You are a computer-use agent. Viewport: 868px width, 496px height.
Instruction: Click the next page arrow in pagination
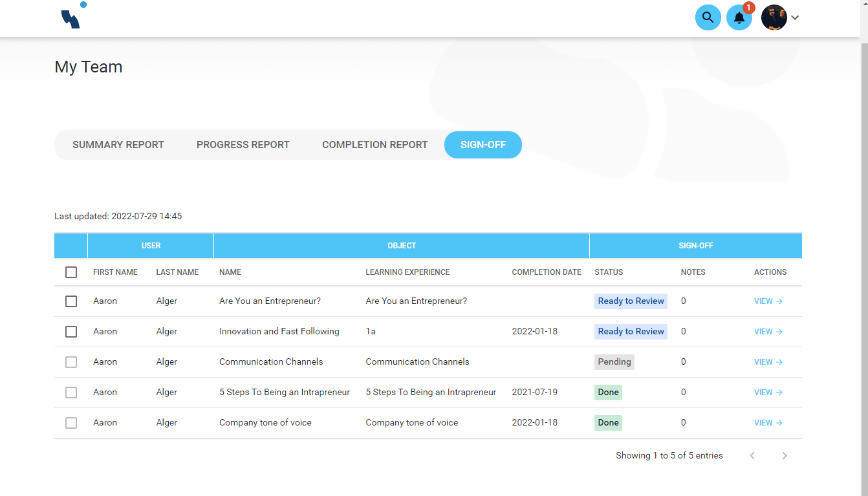(x=785, y=455)
